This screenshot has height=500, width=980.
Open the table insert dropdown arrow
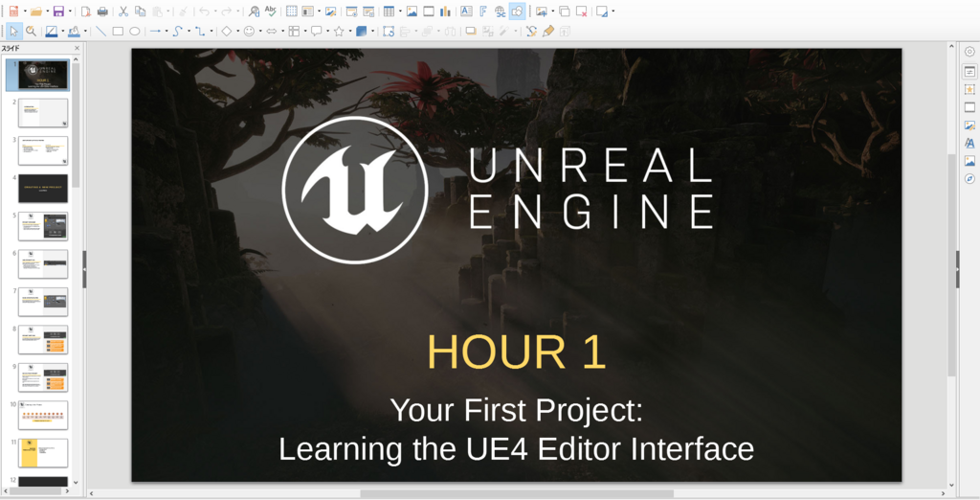tap(400, 11)
